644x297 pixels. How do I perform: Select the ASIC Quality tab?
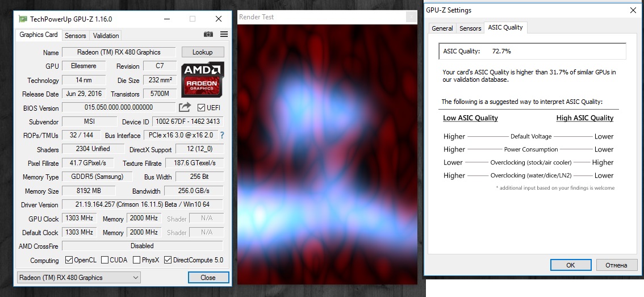point(505,27)
